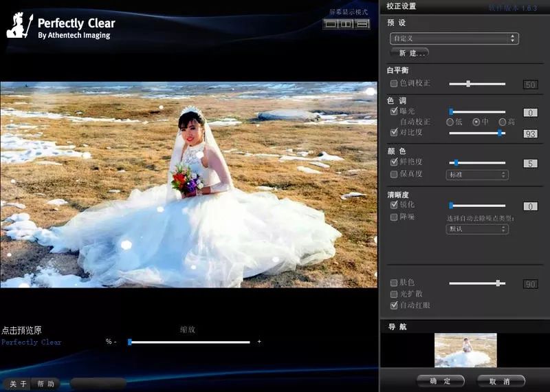Confirm with the 确定 button
This screenshot has width=550, height=392.
tap(441, 381)
